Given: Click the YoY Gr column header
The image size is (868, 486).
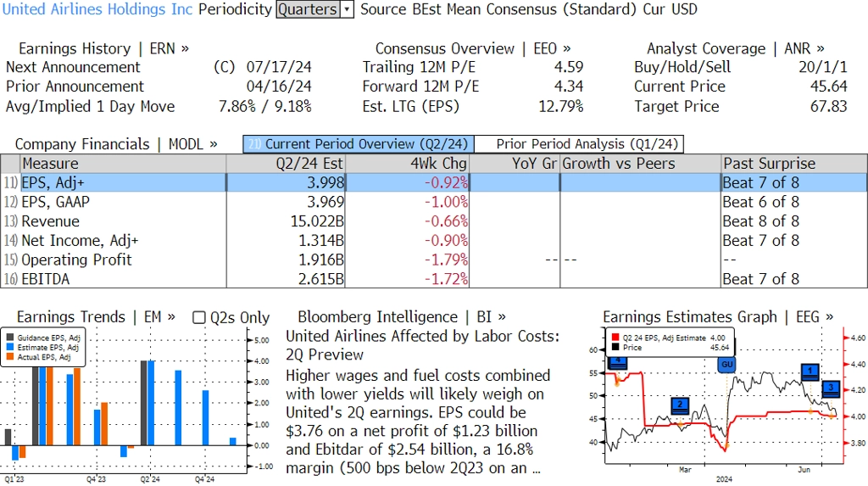Looking at the screenshot, I should 515,164.
